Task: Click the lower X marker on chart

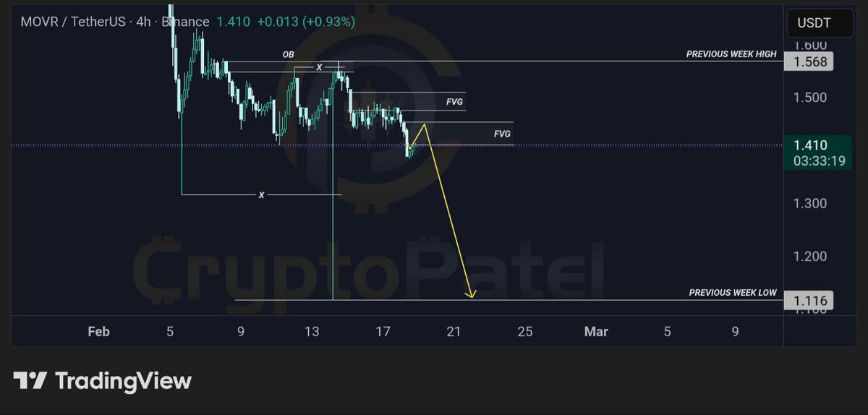Action: click(x=261, y=195)
